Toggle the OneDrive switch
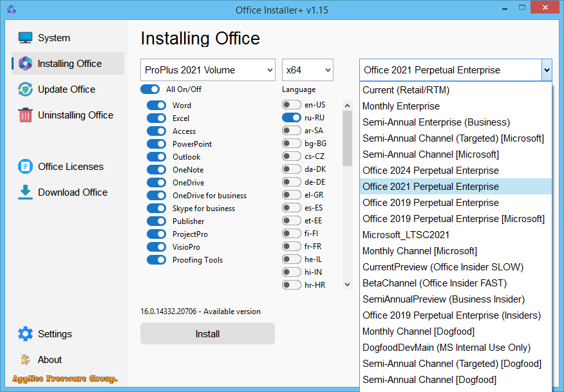 pos(156,183)
